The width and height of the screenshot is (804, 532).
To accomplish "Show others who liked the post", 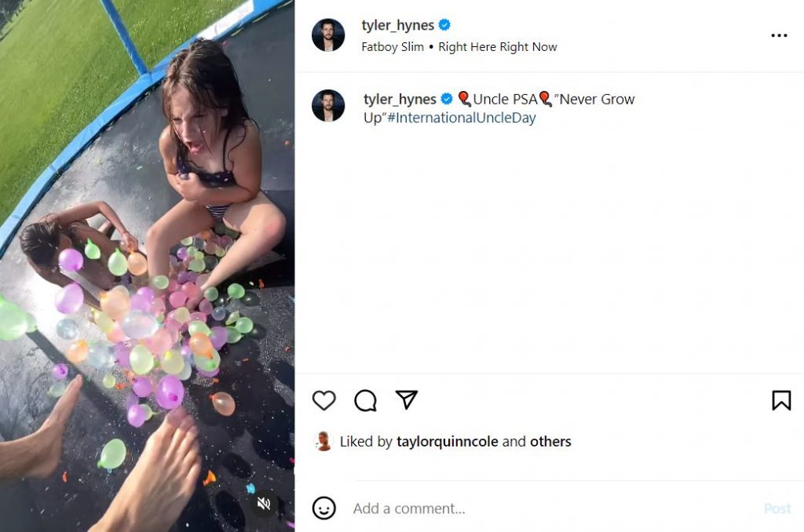I will pos(550,442).
